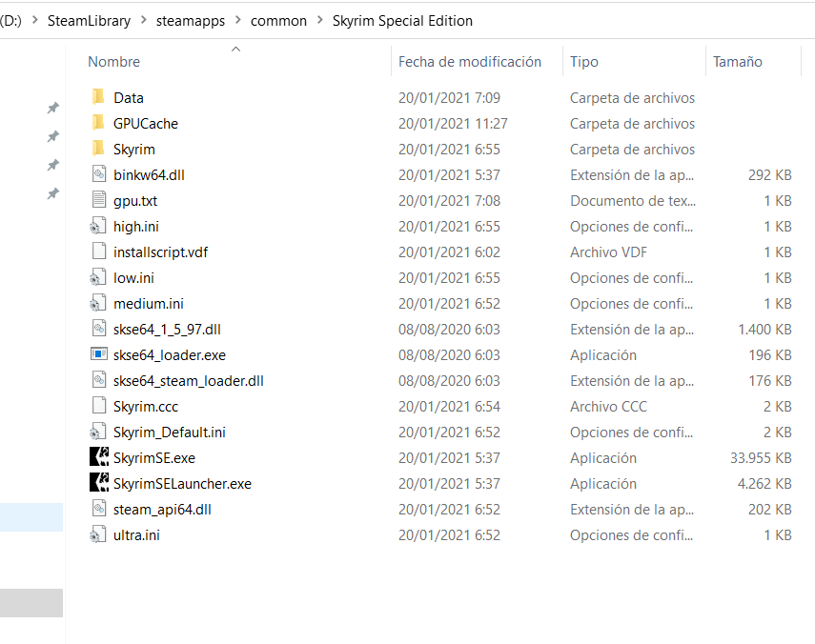Click the date 20/01/2021 11:27 of GPUCache
The width and height of the screenshot is (815, 644).
point(453,124)
